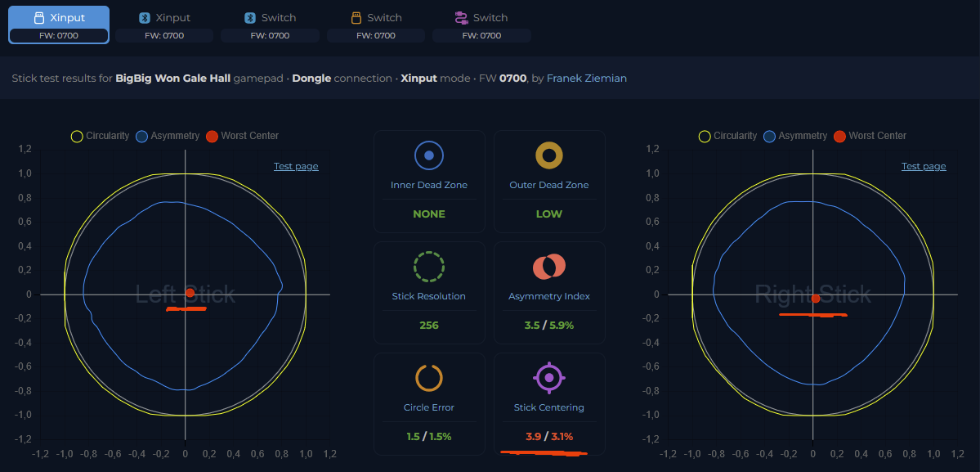
Task: Open the orange dongle Switch tab
Action: tap(376, 25)
